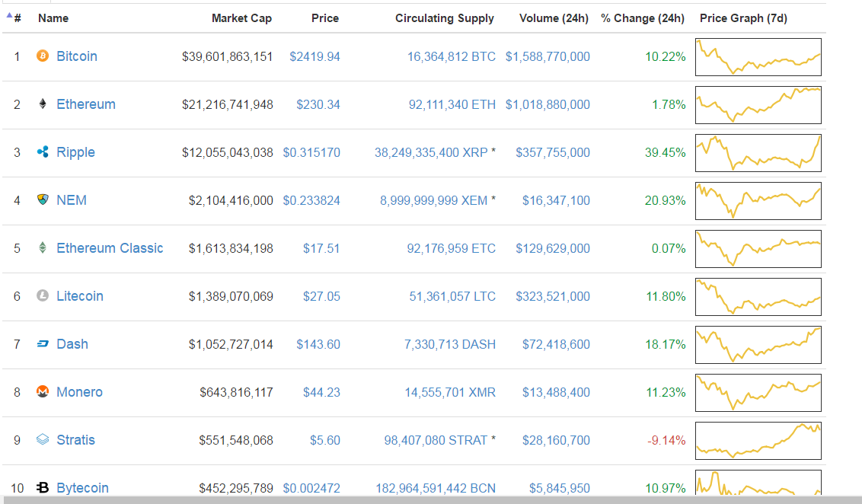
Task: Click Bitcoin price $2419.94
Action: (x=314, y=56)
